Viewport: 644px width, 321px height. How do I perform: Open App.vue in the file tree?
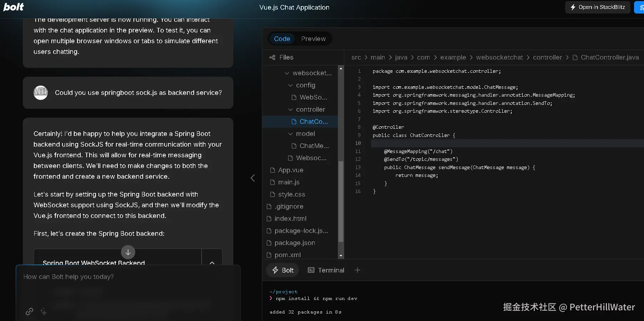click(286, 170)
